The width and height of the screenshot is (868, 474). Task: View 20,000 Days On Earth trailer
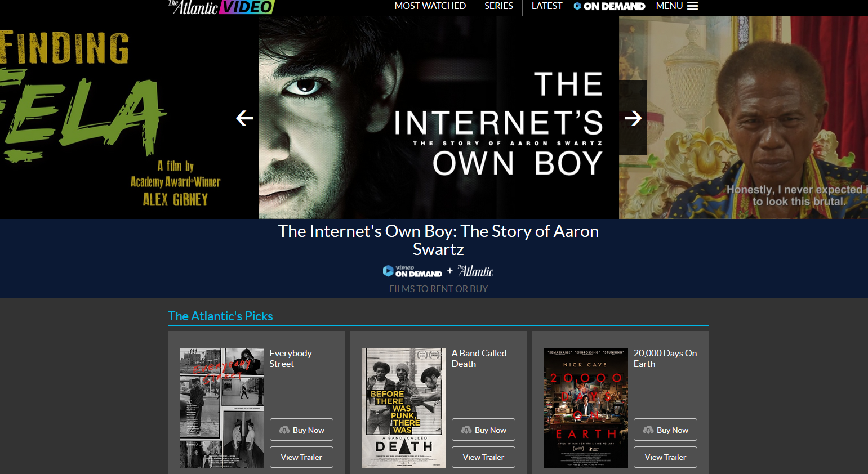(665, 457)
